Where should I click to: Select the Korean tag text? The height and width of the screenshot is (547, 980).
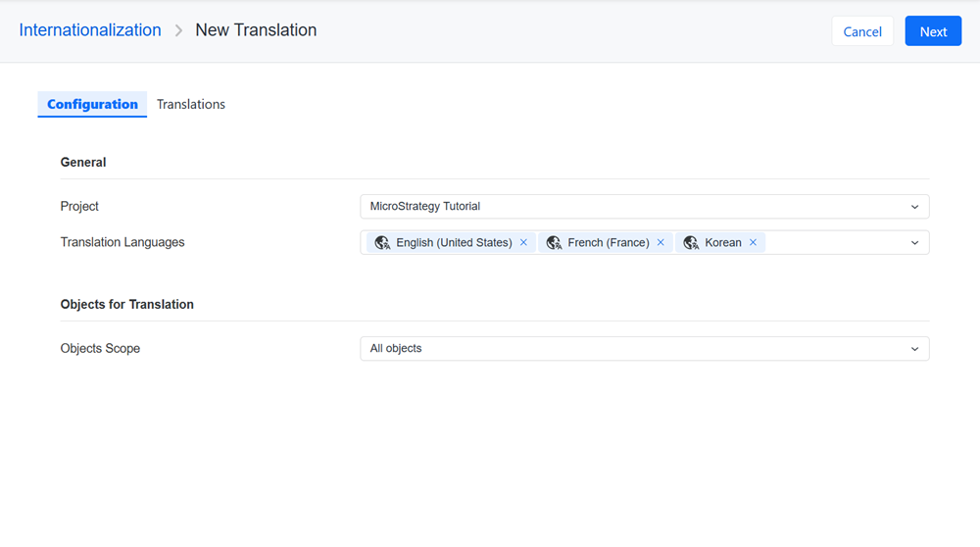[723, 242]
